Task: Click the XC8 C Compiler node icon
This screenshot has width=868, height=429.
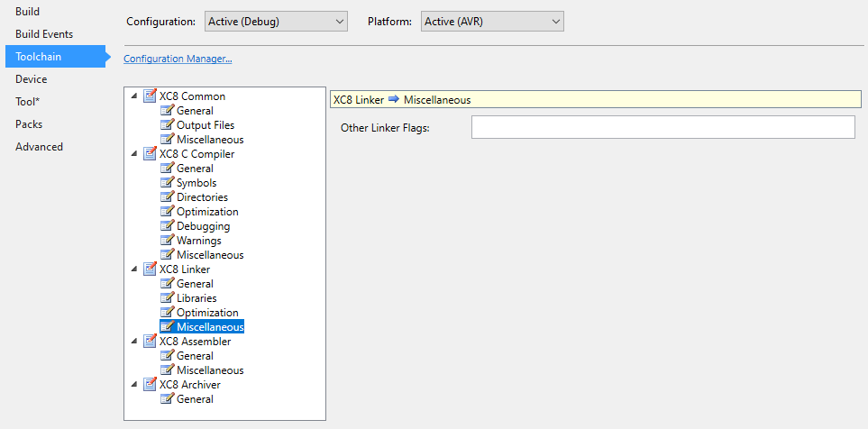Action: [x=150, y=154]
